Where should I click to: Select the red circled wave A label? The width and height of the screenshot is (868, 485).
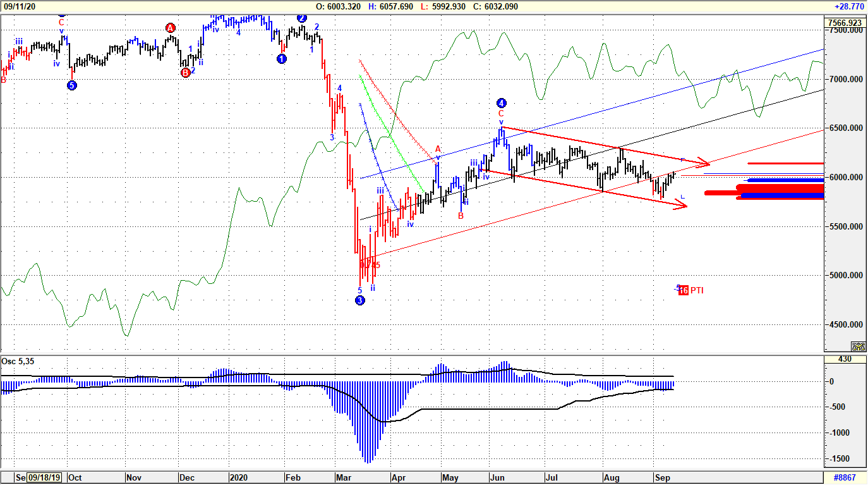[x=170, y=28]
